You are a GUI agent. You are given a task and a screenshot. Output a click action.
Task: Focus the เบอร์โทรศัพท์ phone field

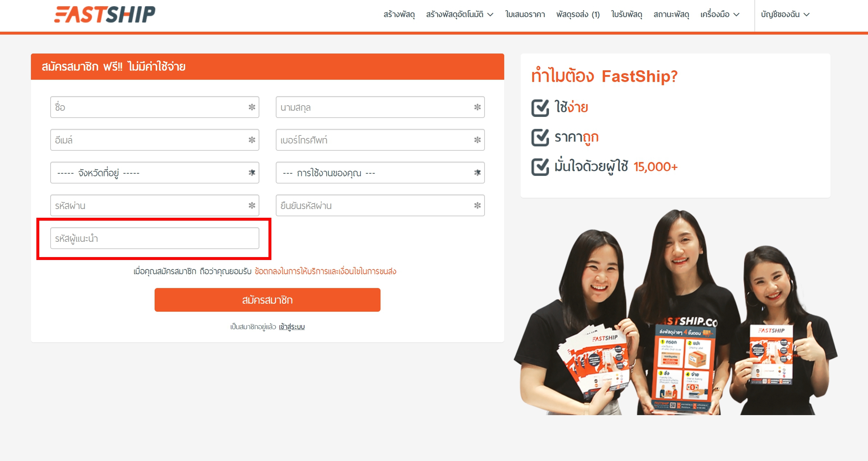[380, 140]
